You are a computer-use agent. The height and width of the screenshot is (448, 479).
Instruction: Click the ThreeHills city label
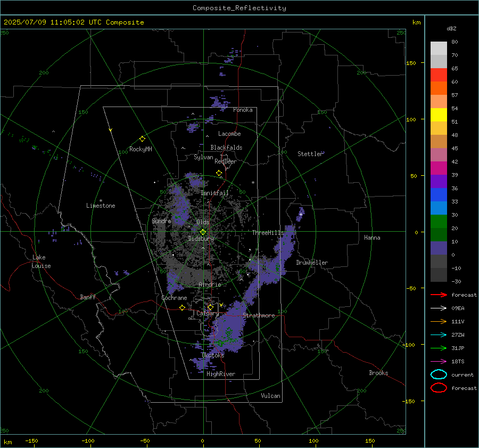pyautogui.click(x=268, y=233)
